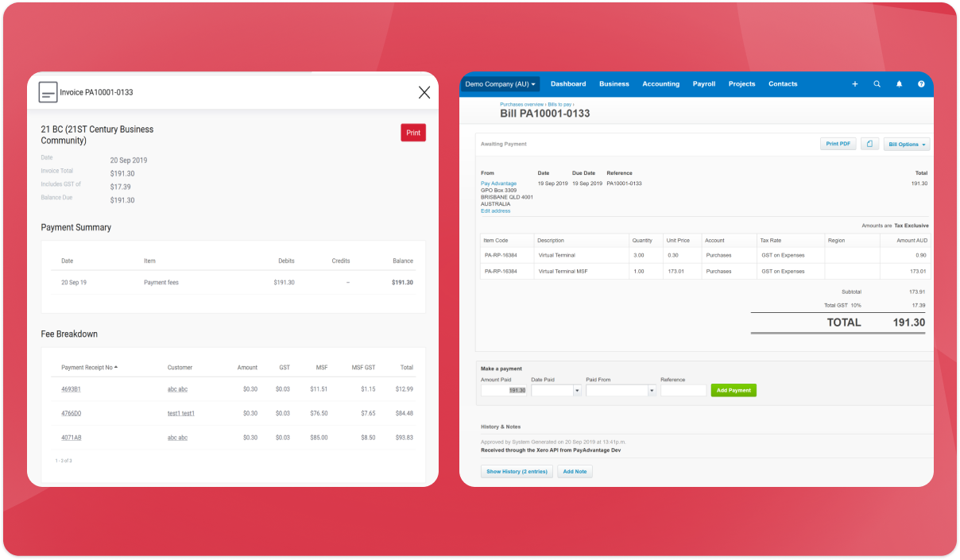Click the $17.39 Includes GST value on invoice
The height and width of the screenshot is (560, 960).
coord(121,187)
